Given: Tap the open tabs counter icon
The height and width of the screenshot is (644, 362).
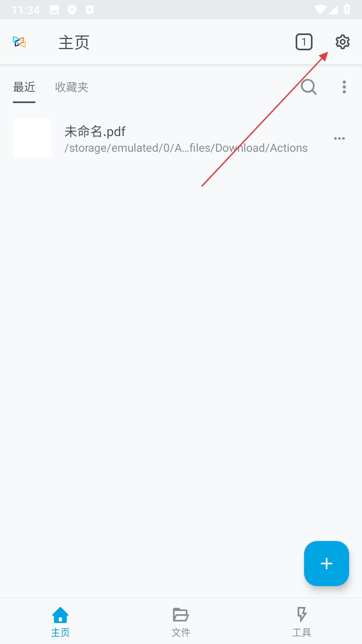Looking at the screenshot, I should (304, 42).
